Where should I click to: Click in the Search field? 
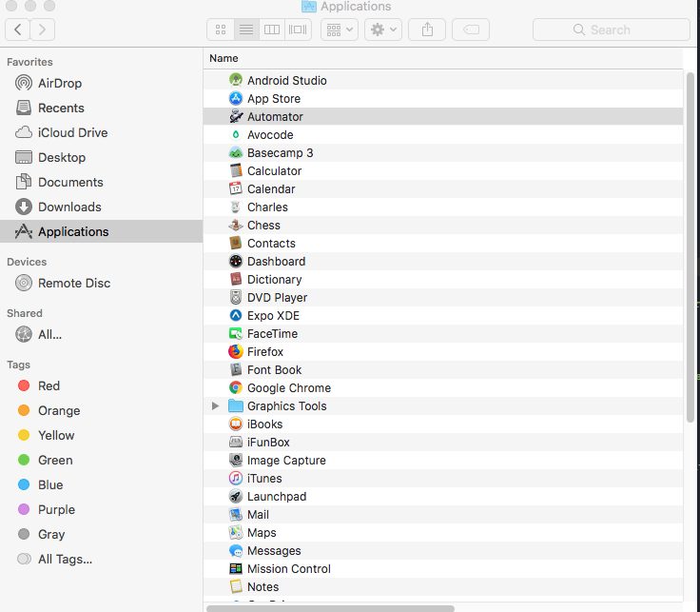pyautogui.click(x=612, y=30)
